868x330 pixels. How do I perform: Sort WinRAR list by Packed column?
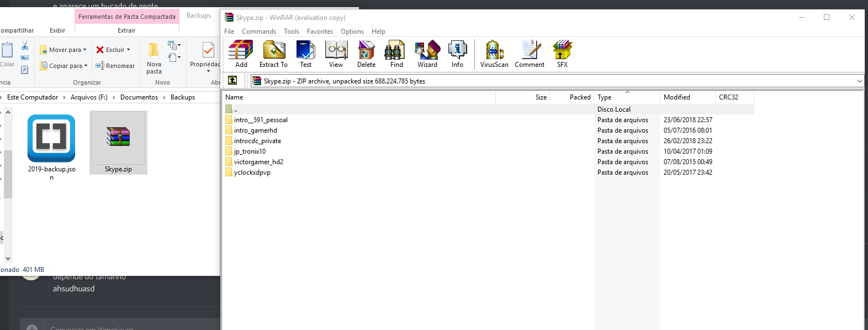point(572,97)
